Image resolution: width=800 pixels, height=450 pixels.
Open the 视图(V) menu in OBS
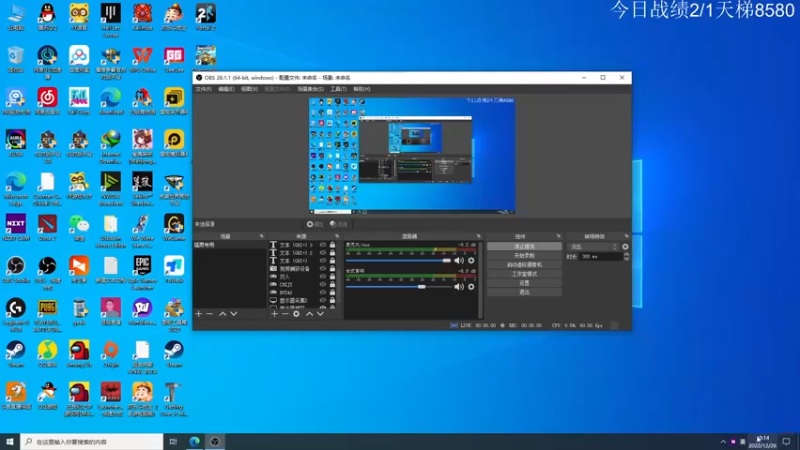[249, 89]
